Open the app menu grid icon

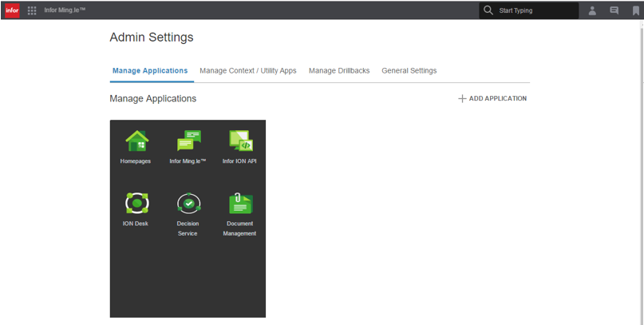(32, 10)
